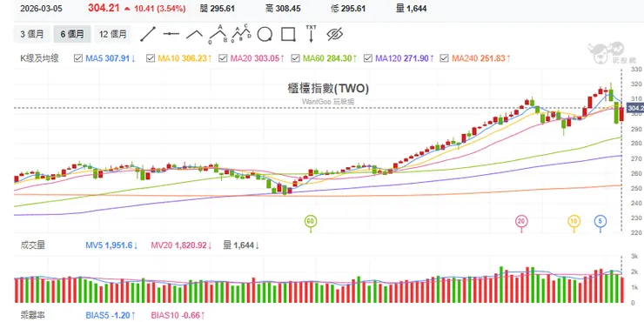The width and height of the screenshot is (644, 322).
Task: Select the 0-A-B-C-D wave drawing tool
Action: [242, 34]
